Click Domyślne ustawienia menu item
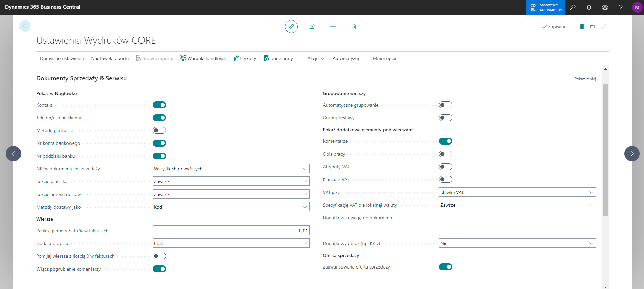The height and width of the screenshot is (289, 644). (62, 58)
